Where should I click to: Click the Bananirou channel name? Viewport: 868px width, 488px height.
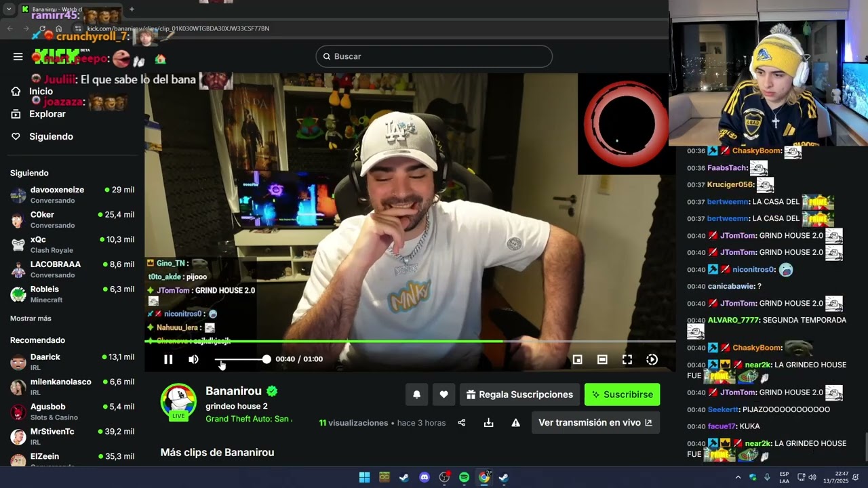(x=233, y=391)
